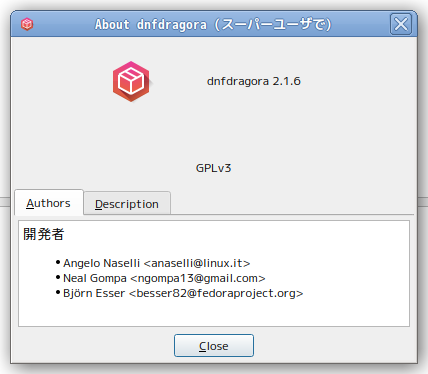This screenshot has height=374, width=428.
Task: Select Angelo Naselli author entry
Action: [x=157, y=263]
